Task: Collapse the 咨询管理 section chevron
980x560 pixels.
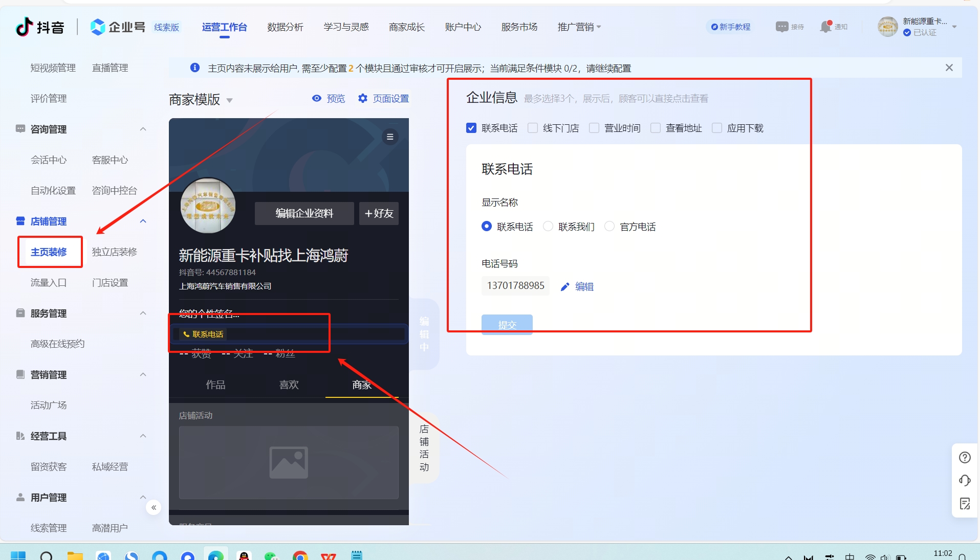Action: pyautogui.click(x=143, y=129)
